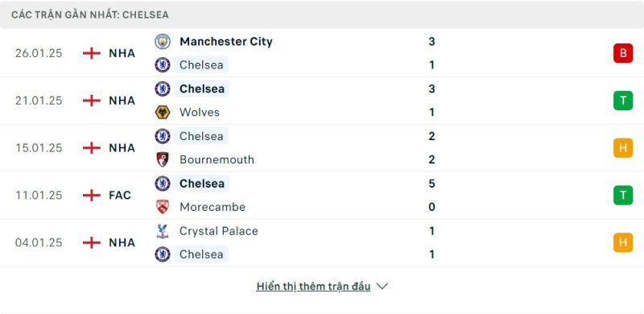The image size is (644, 314).
Task: Open the Hiển thị thêm trận đấu link
Action: point(313,287)
